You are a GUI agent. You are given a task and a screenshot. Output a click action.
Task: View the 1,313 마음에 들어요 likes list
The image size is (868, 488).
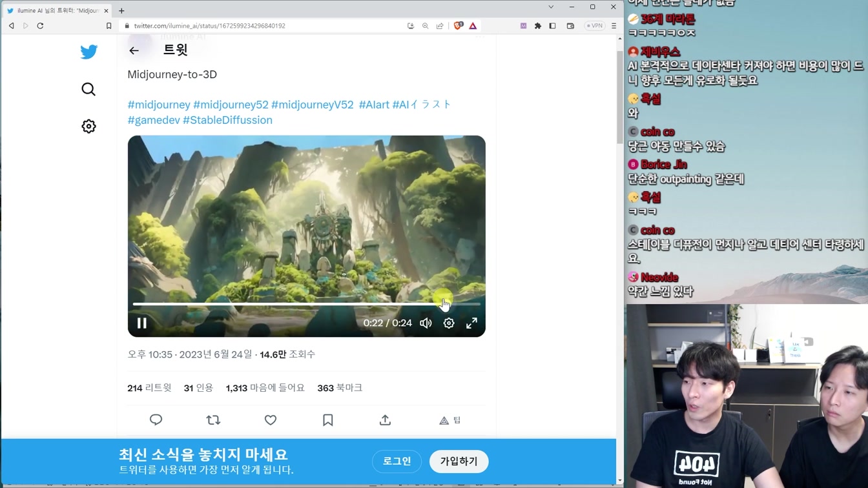click(265, 388)
